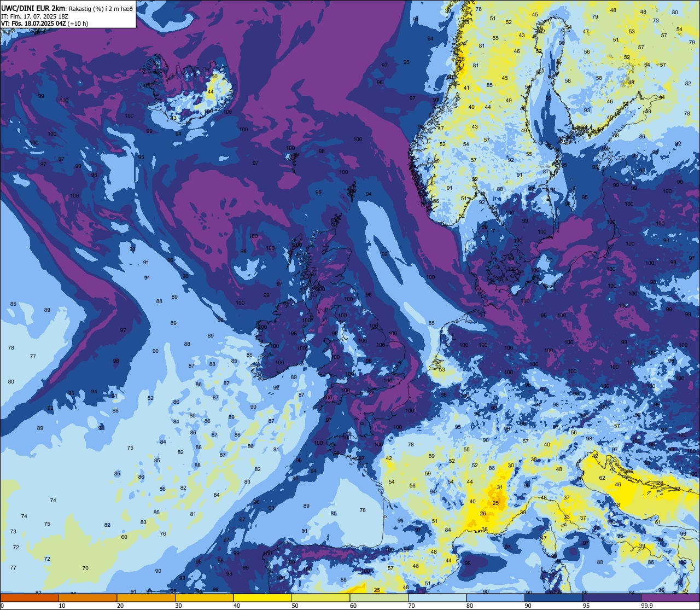Pick the 50–60 pale yellow legend segment
Viewport: 700px width, 610px height.
pyautogui.click(x=320, y=597)
